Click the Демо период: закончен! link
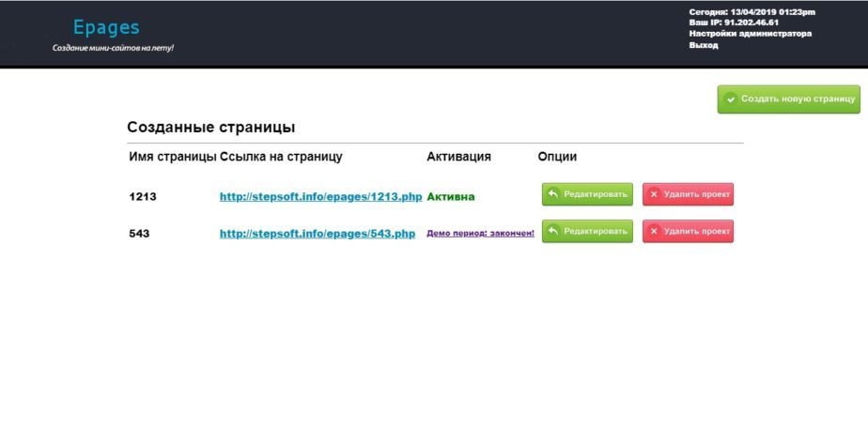 (481, 234)
